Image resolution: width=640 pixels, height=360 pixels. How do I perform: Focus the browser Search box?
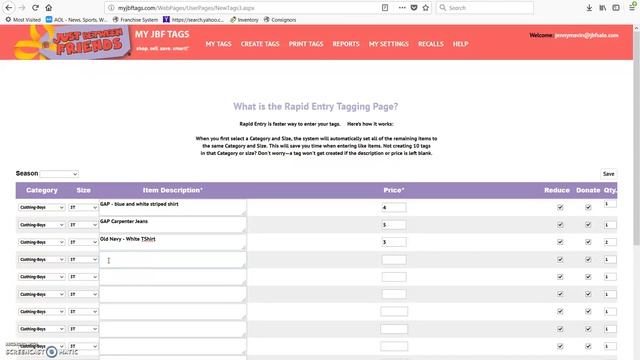click(x=485, y=8)
